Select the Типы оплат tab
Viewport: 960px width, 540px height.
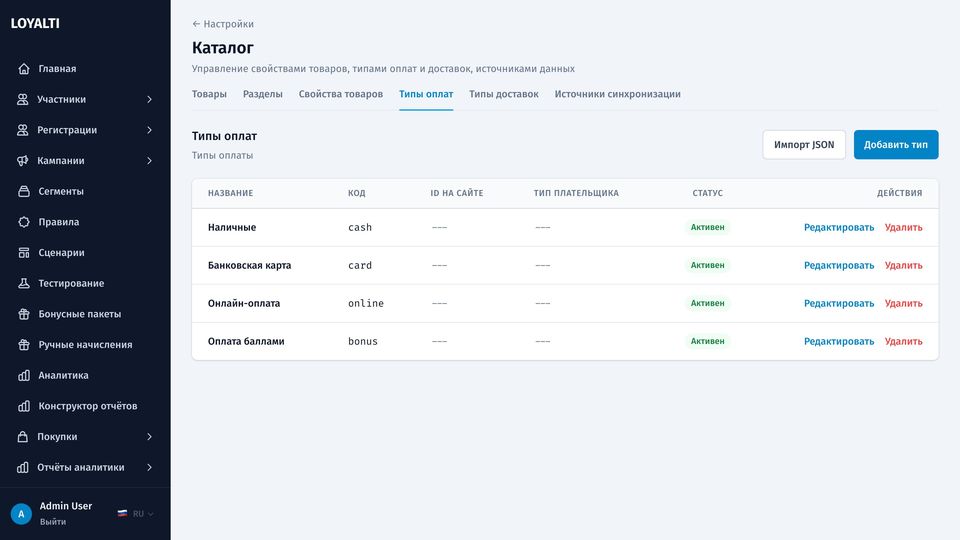426,94
